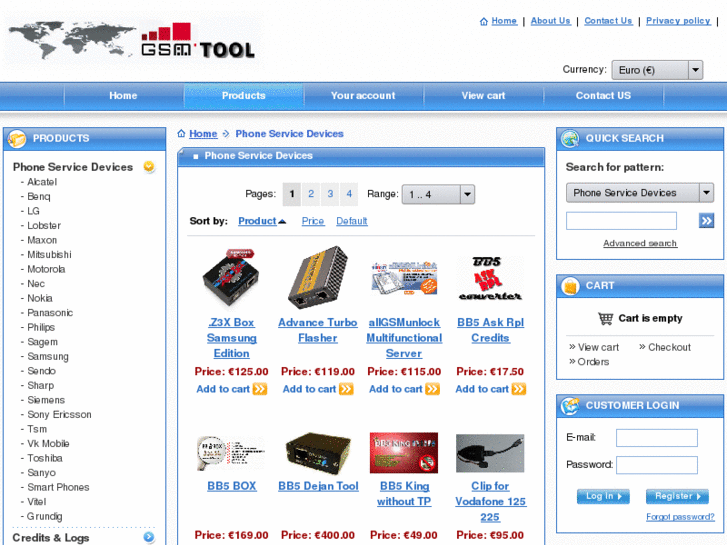Click the Products panel folder icon
The height and width of the screenshot is (545, 727).
(x=17, y=138)
